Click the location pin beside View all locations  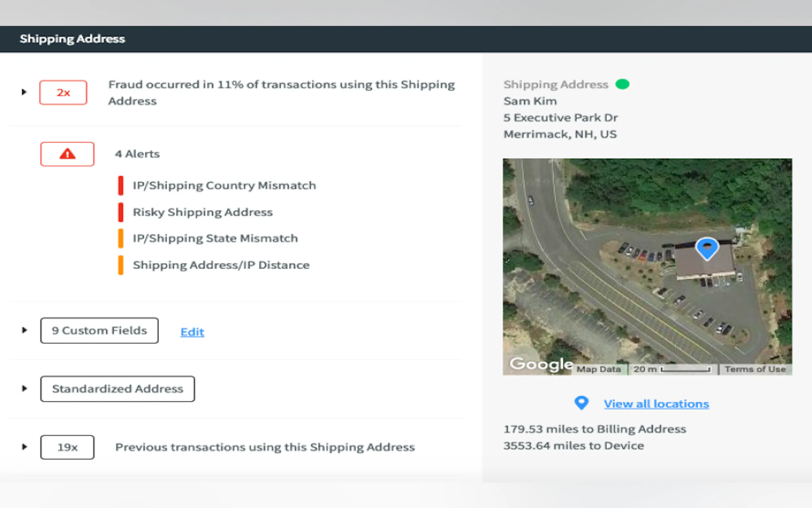582,402
